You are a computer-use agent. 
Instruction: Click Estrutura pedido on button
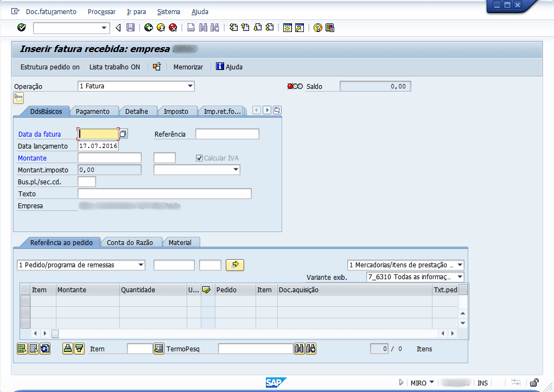(x=50, y=67)
